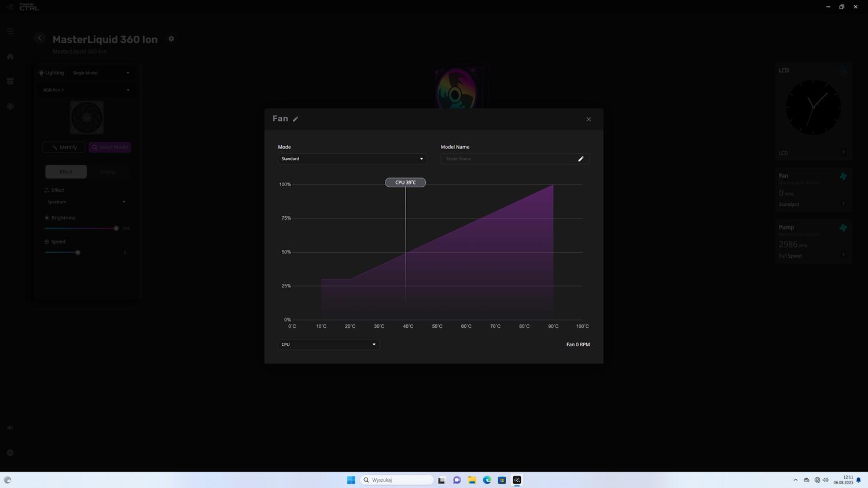
Task: Click the pencil icon beside the Fan title
Action: 296,119
